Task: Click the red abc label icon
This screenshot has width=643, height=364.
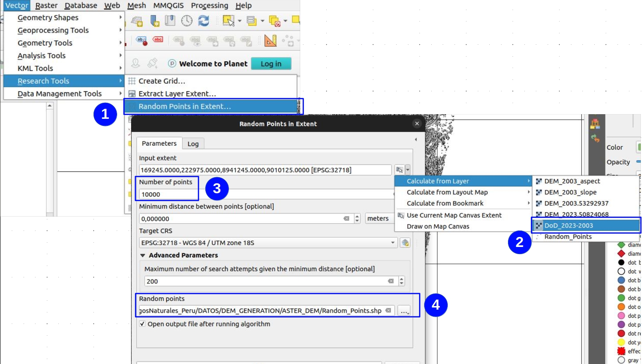Action: point(158,40)
